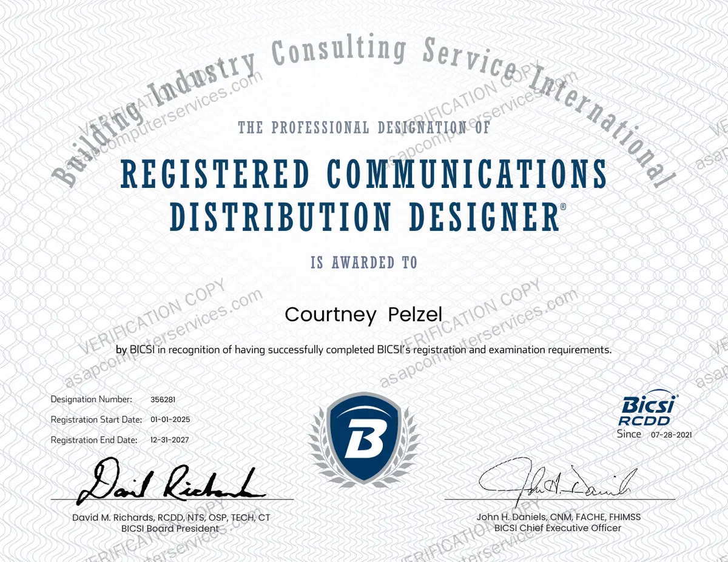Click the Designation Number label
Screen dimensions: 728x562
tap(91, 399)
